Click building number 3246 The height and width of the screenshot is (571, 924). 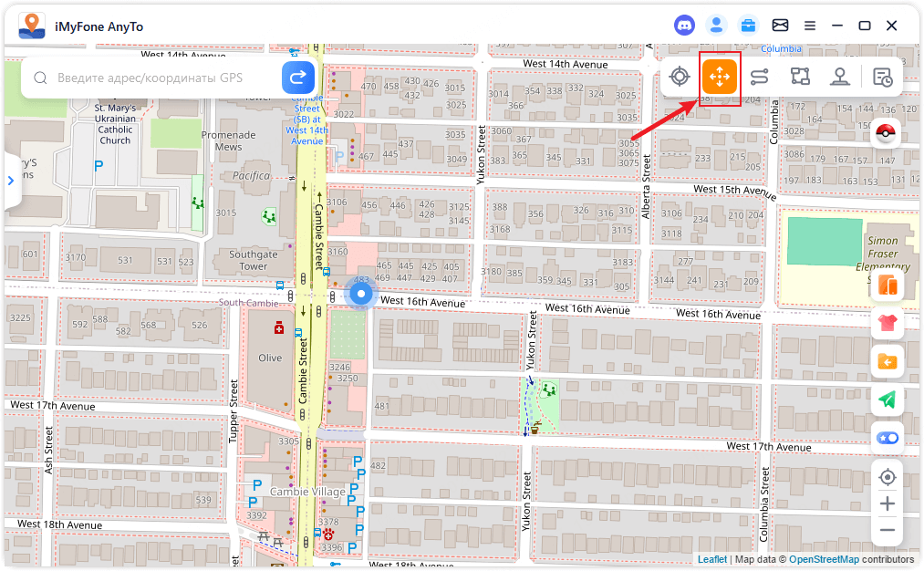tap(339, 367)
